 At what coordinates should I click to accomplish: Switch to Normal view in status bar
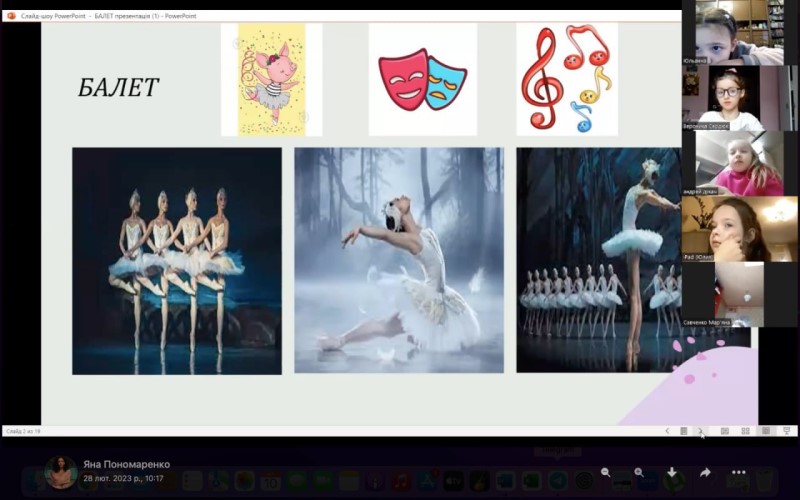point(725,431)
